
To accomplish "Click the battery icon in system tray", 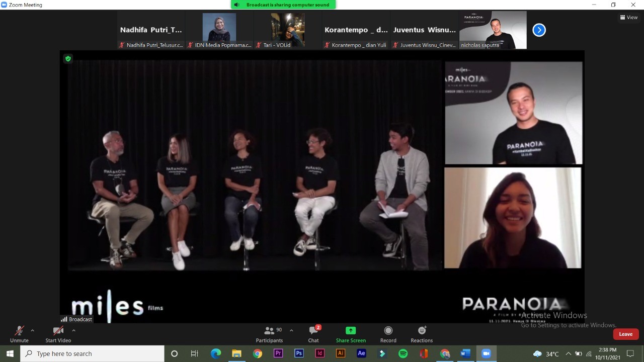I will 579,353.
